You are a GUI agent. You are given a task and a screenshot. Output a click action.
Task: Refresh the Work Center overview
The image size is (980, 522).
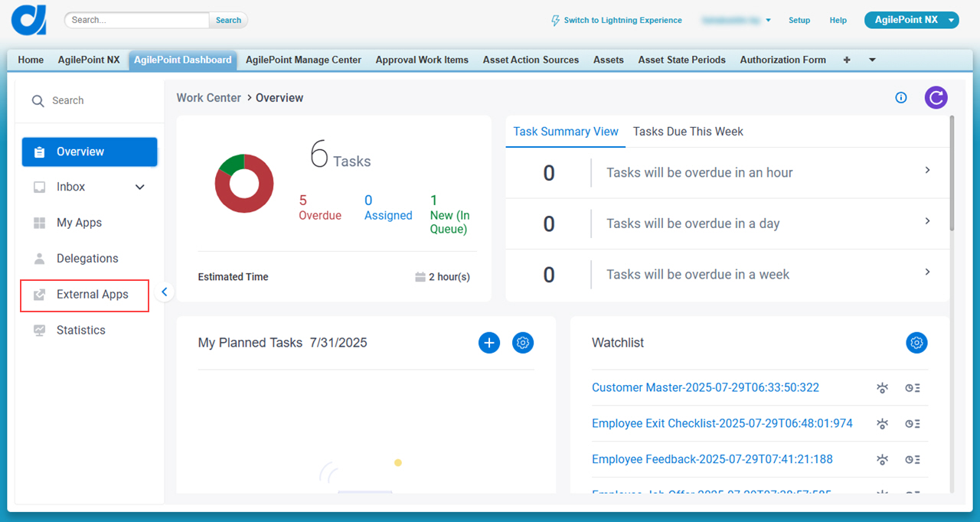[x=936, y=97]
